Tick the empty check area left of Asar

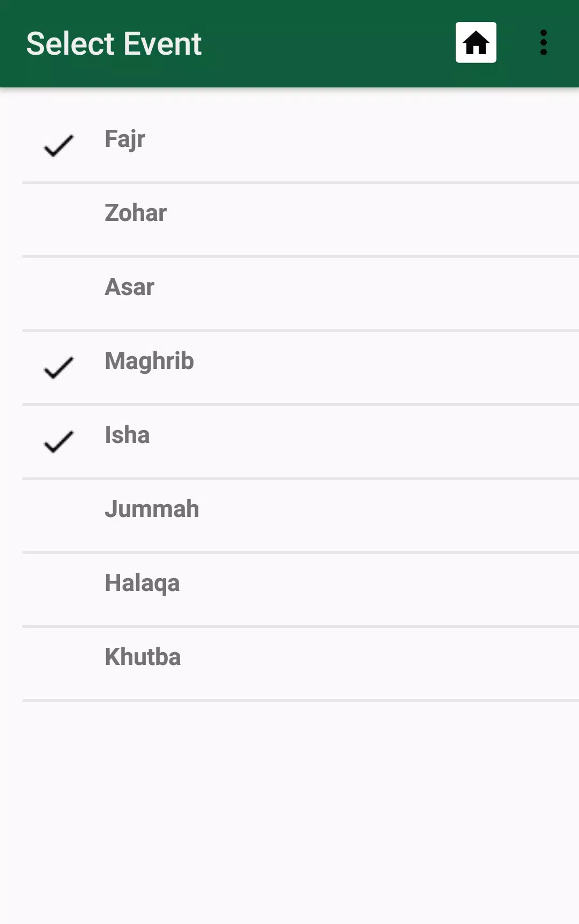[58, 293]
